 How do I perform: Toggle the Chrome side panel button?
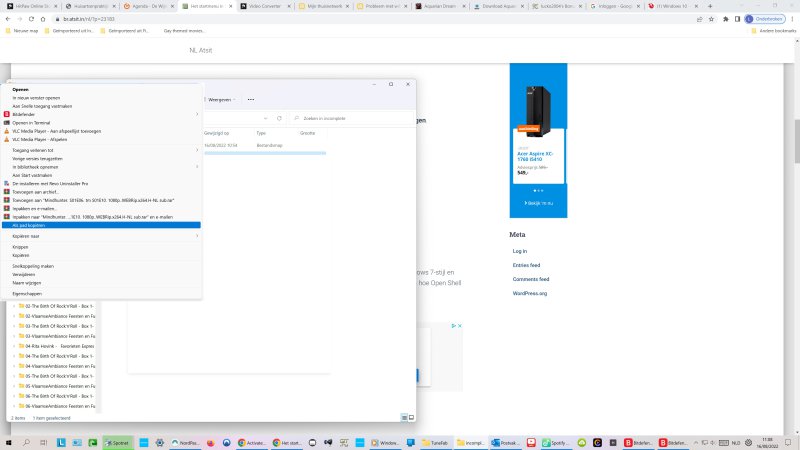tap(737, 18)
